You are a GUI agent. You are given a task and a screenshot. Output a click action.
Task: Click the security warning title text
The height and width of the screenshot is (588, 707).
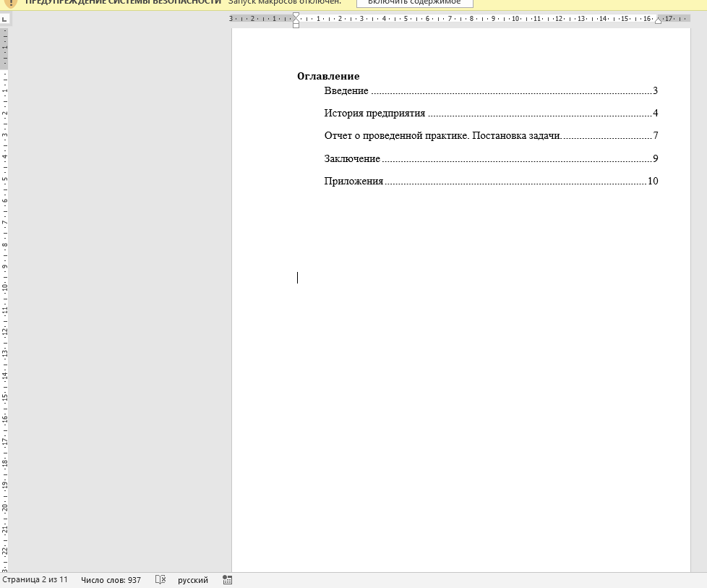click(x=123, y=2)
